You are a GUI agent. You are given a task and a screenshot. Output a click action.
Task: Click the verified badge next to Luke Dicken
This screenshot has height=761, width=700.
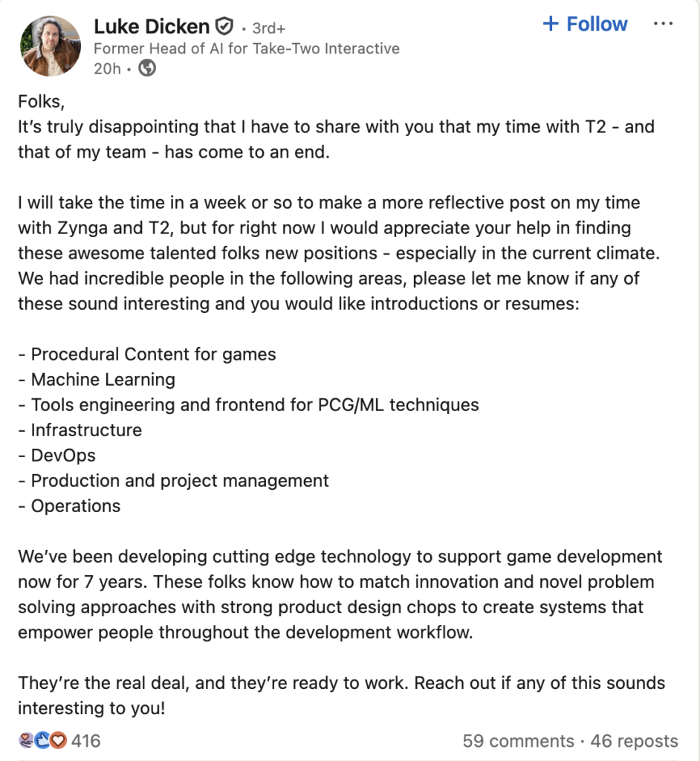point(223,25)
